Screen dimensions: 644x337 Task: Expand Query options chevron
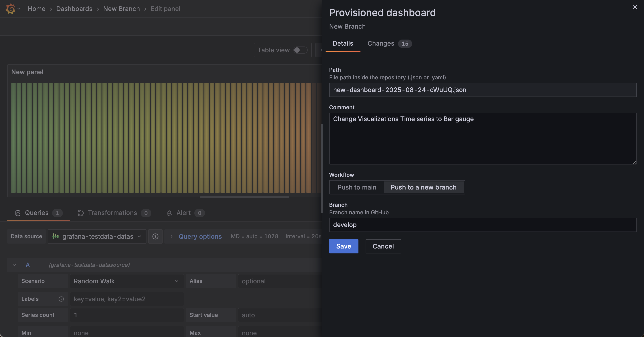pyautogui.click(x=171, y=237)
